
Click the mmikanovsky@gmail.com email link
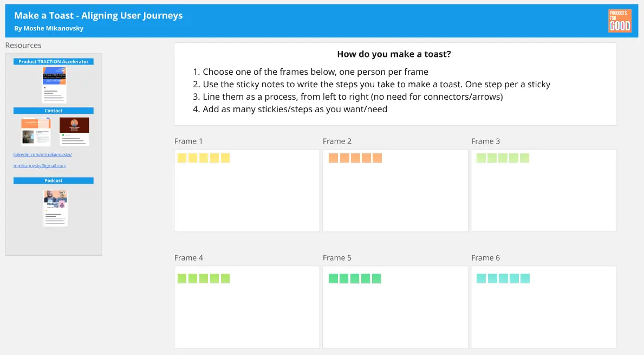click(40, 166)
